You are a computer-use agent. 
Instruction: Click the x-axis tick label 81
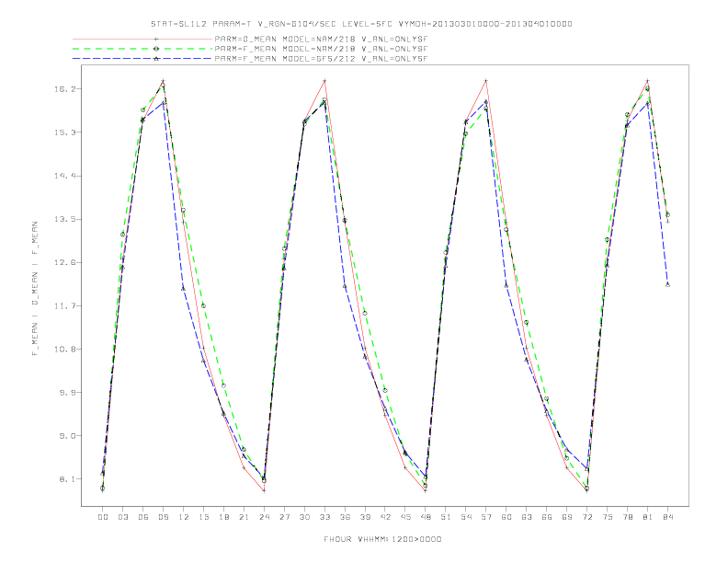pos(648,517)
